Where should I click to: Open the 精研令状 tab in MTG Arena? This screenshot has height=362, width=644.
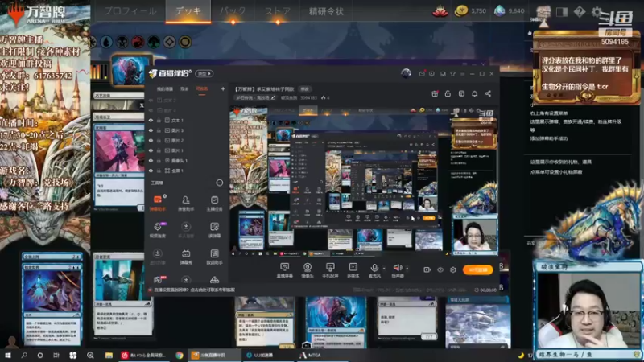point(326,11)
